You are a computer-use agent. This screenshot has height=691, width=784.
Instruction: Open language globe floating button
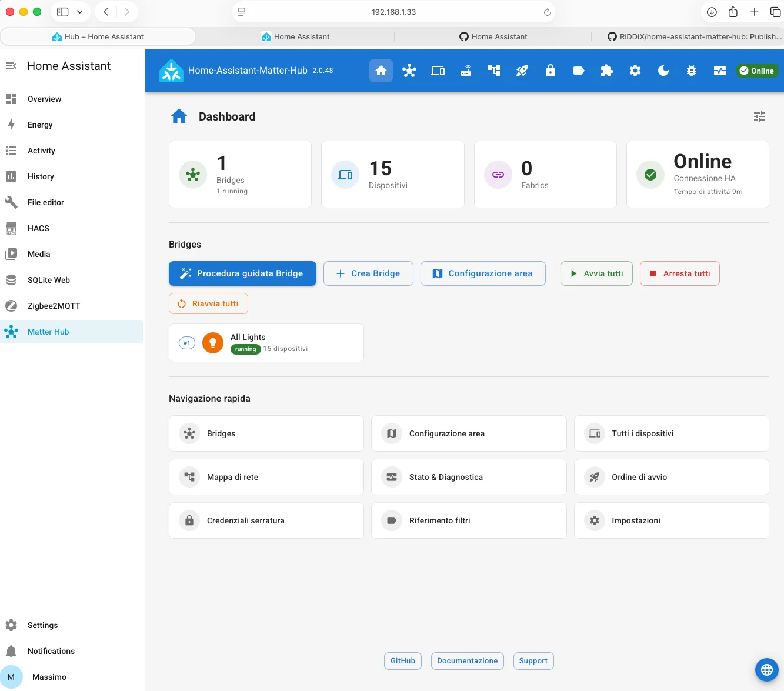click(767, 669)
